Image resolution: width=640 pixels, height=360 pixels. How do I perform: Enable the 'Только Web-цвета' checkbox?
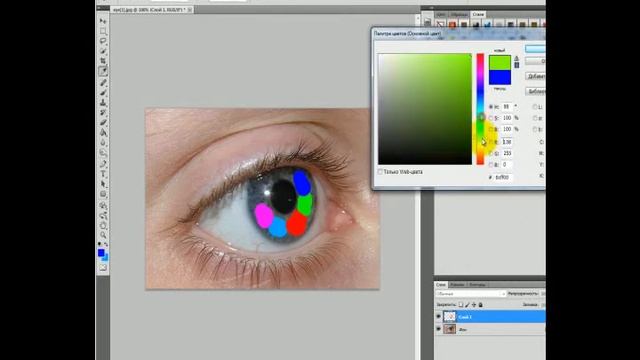(380, 172)
